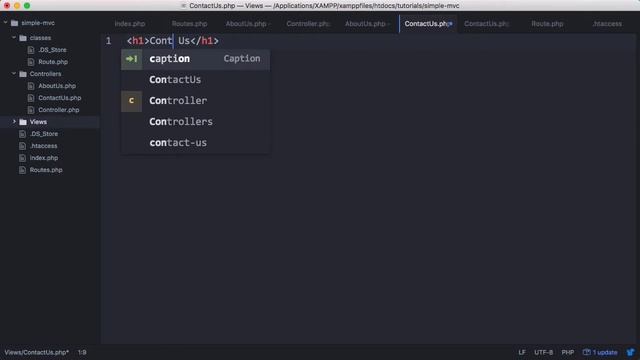Open index.php file in tree
The width and height of the screenshot is (640, 360).
click(x=44, y=158)
